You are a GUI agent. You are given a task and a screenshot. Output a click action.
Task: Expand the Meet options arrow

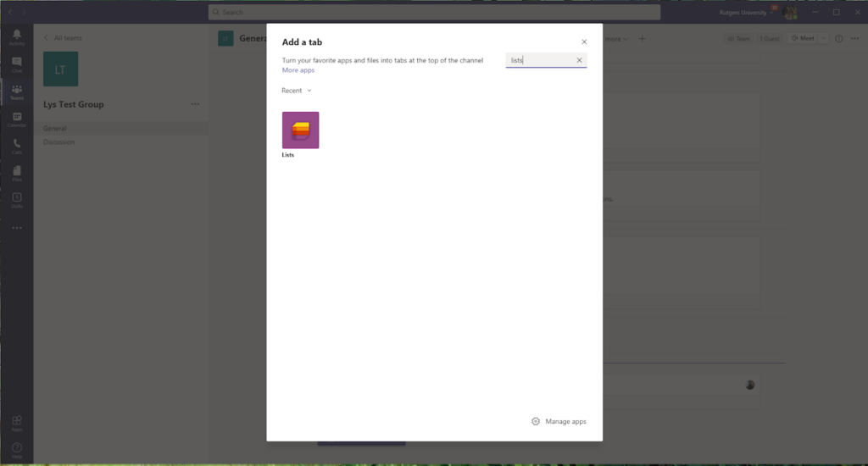[x=824, y=38]
